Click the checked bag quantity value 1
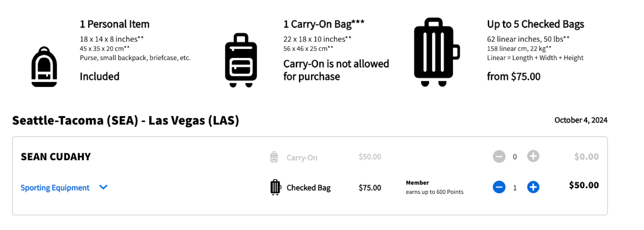This screenshot has width=644, height=230. pyautogui.click(x=515, y=188)
